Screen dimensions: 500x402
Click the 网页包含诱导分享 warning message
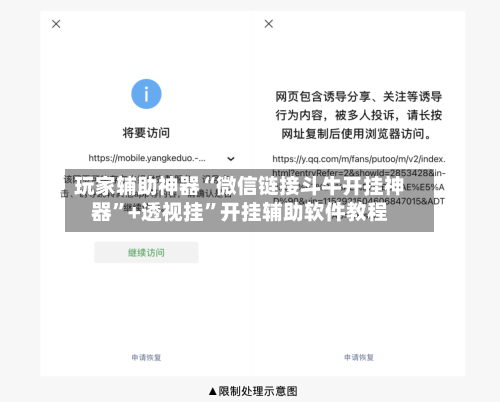(359, 115)
